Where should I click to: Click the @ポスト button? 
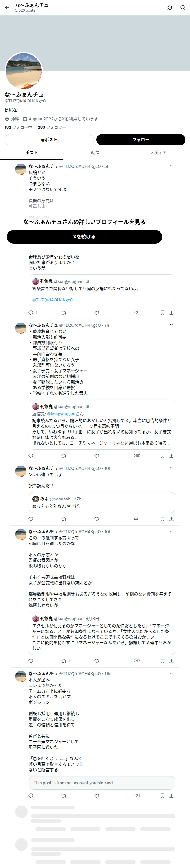click(x=49, y=140)
